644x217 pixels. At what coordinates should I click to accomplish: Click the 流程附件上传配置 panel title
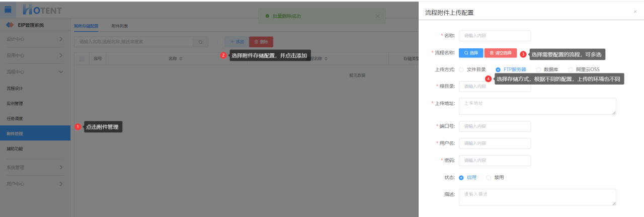tap(449, 12)
